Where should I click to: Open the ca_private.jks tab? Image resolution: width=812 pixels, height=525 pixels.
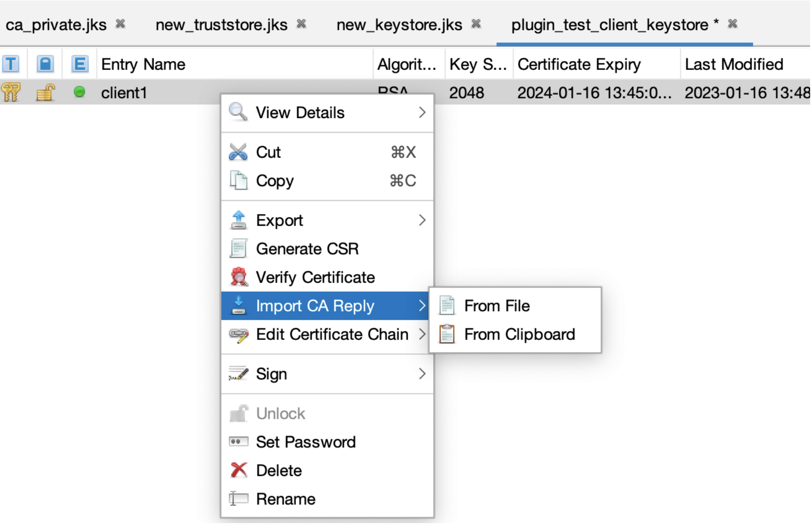pos(56,25)
